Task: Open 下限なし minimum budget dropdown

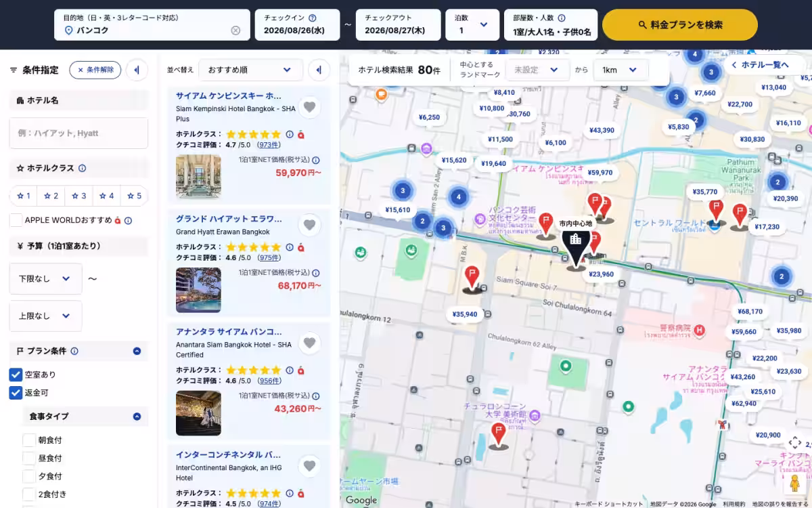Action: (45, 278)
